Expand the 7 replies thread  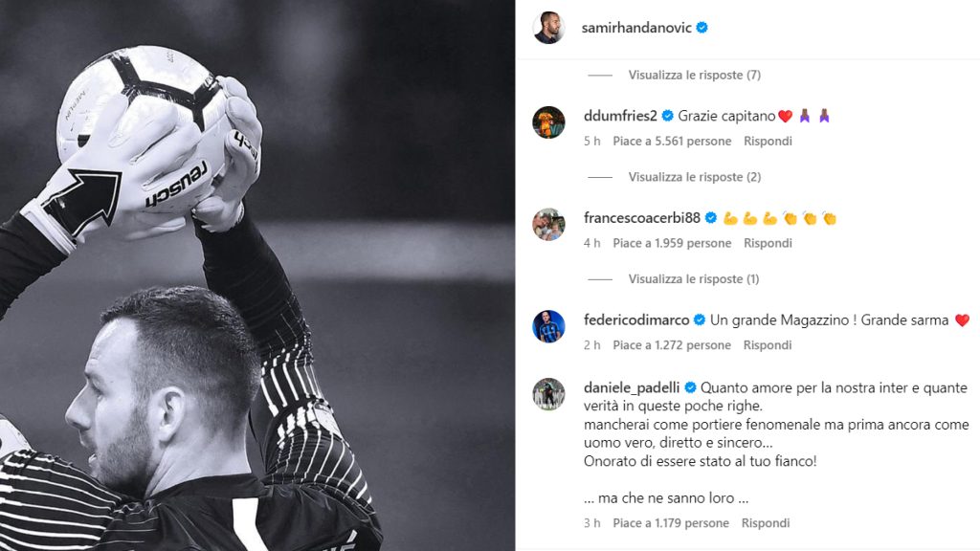[x=695, y=75]
